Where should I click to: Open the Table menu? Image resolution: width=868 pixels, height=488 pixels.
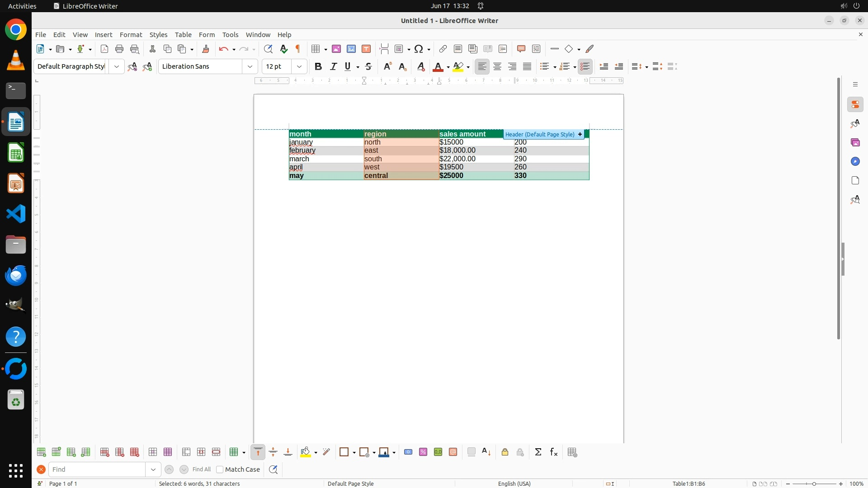(183, 35)
